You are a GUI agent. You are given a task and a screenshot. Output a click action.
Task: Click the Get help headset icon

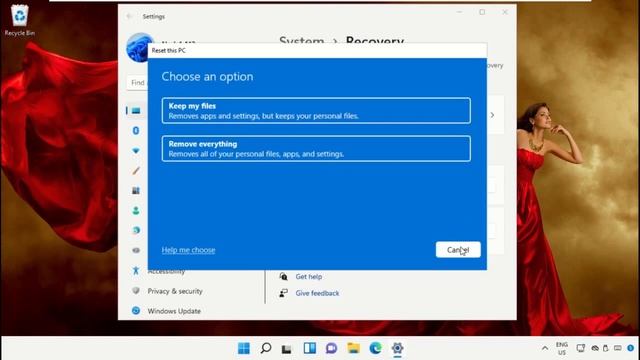coord(283,276)
